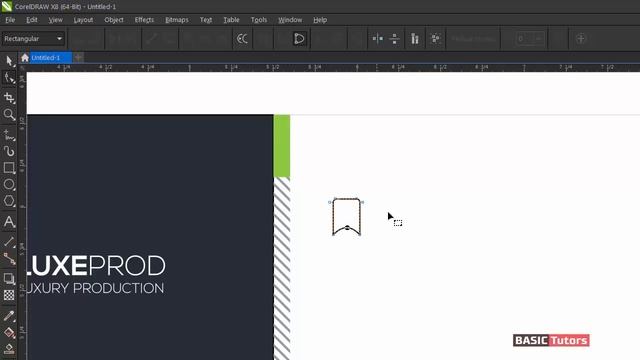The image size is (640, 360).
Task: Select the Rectangle tool
Action: pos(9,168)
